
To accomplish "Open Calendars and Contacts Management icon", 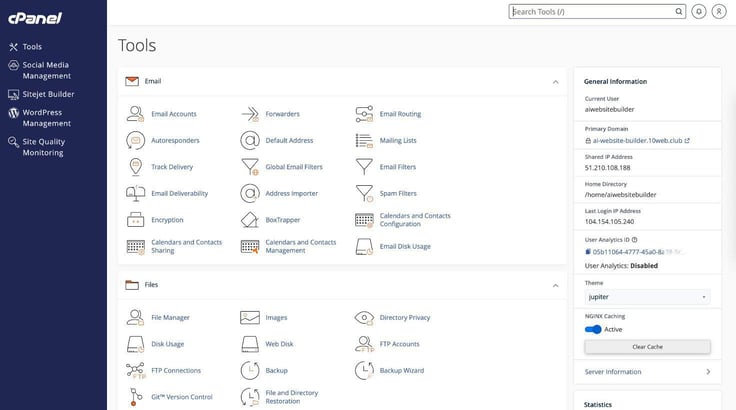I will click(250, 247).
